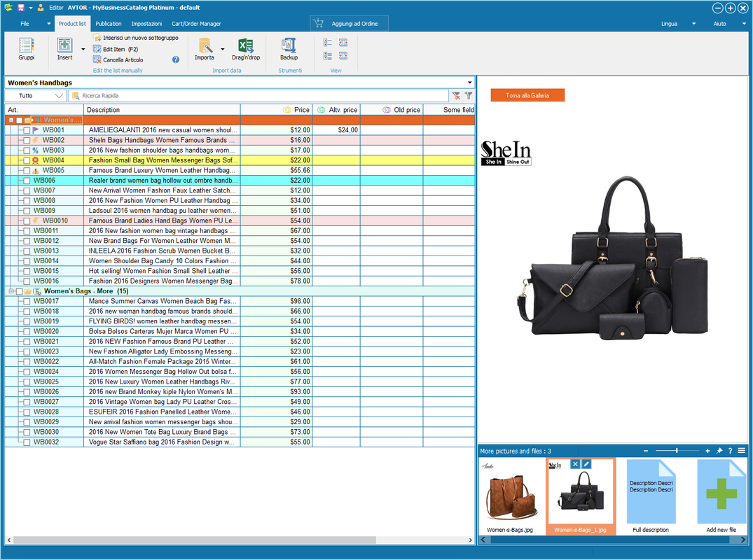Viewport: 753px width, 560px height.
Task: Open the Cart/Order Manager tab
Action: [196, 24]
